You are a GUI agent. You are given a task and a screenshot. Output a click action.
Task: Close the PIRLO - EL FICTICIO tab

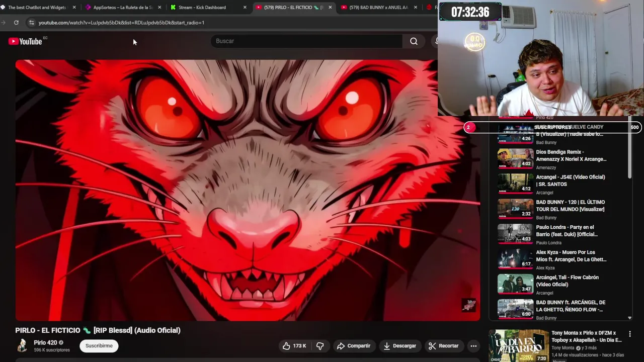(x=331, y=8)
